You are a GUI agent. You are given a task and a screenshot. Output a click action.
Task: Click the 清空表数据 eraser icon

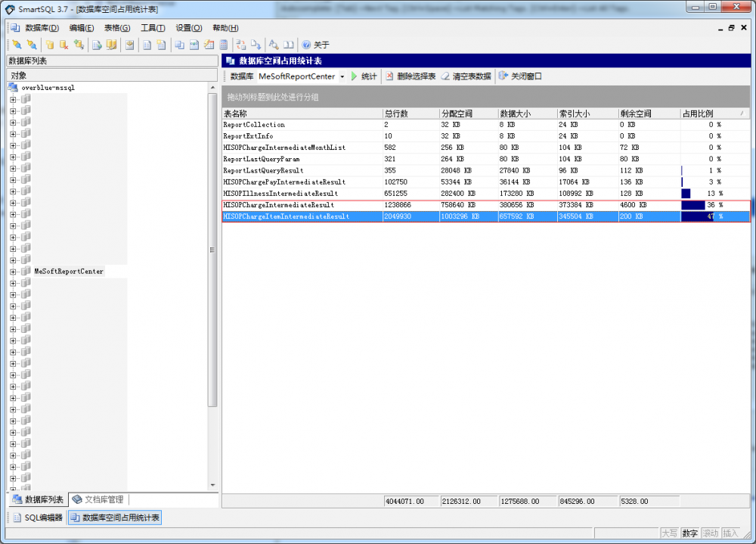pyautogui.click(x=445, y=76)
